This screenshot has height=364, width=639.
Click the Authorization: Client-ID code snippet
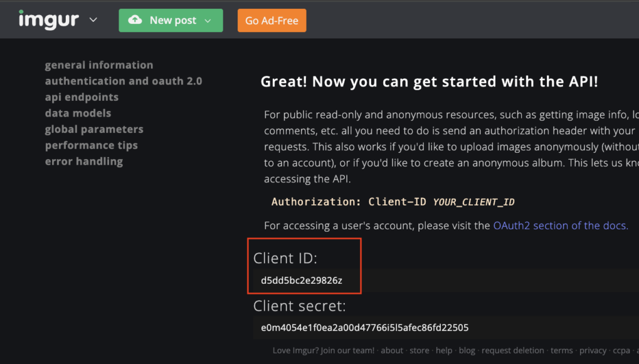[x=393, y=202]
